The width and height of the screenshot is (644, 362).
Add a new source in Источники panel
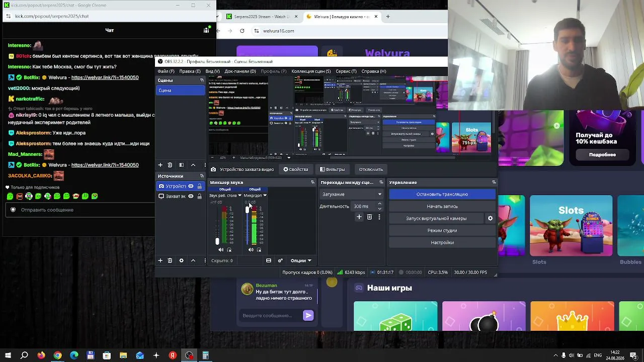[160, 260]
